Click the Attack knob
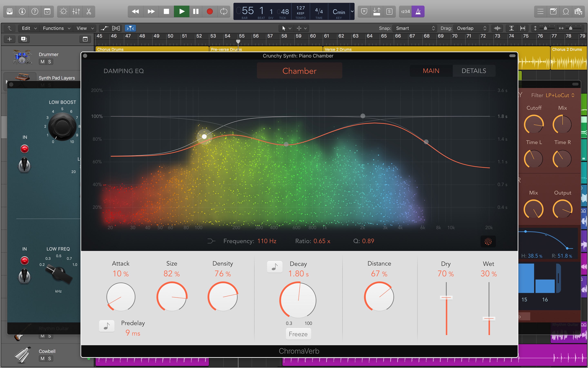The image size is (588, 368). [121, 297]
